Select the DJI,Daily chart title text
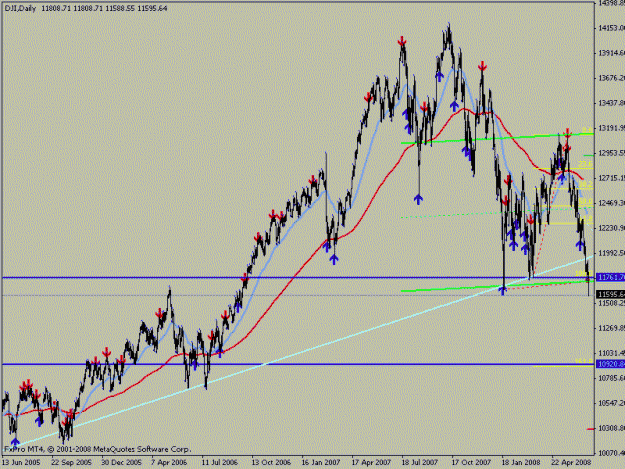Viewport: 625px width, 469px height. pos(20,8)
